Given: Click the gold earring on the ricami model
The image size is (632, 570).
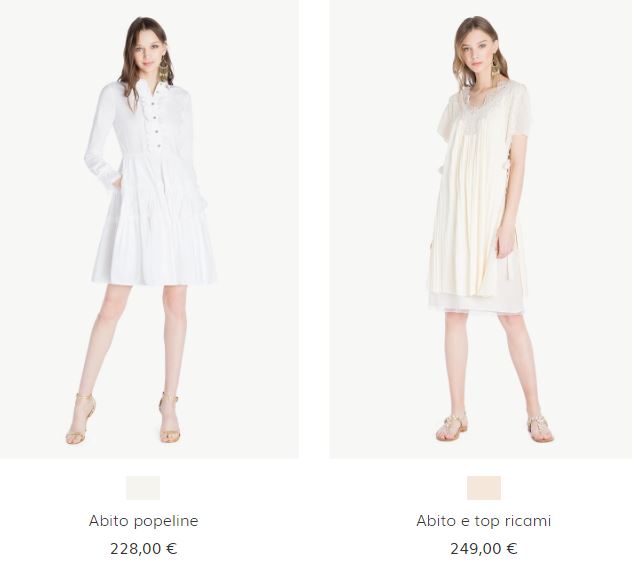Looking at the screenshot, I should pos(495,67).
